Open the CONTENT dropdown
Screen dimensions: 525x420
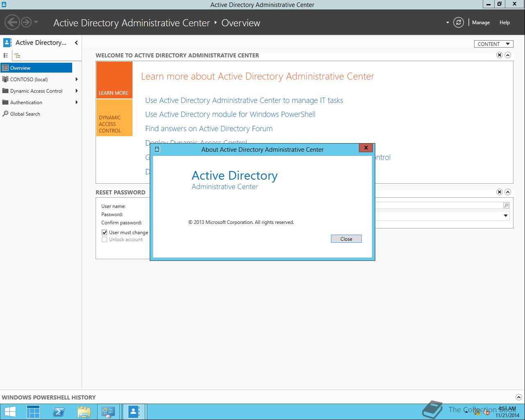click(494, 44)
